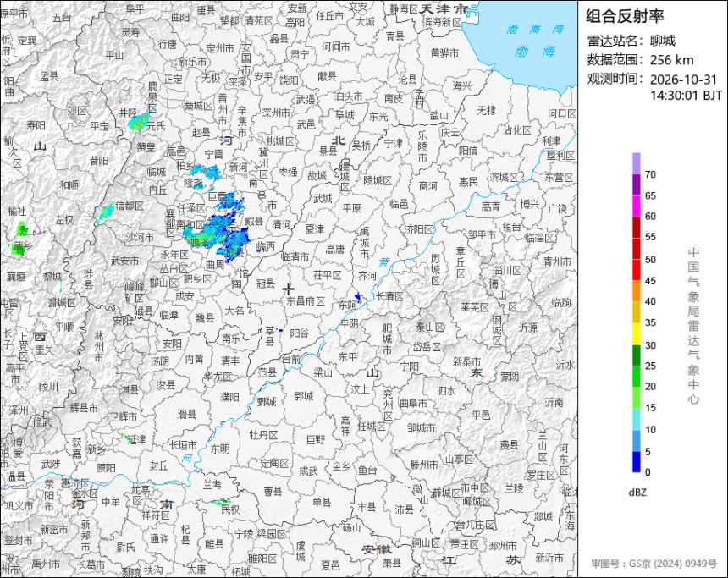728x578 pixels.
Task: Click the lavender top segment of the dBZ color bar
Action: 636,163
